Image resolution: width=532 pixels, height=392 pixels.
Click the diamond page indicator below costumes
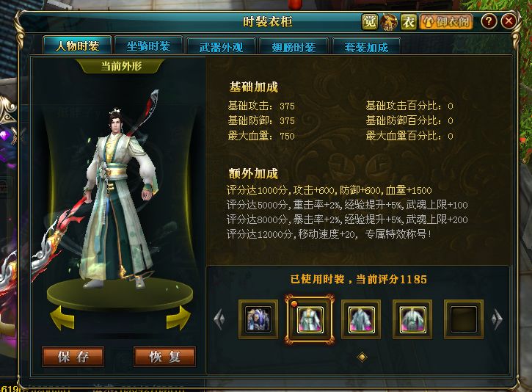(x=362, y=357)
